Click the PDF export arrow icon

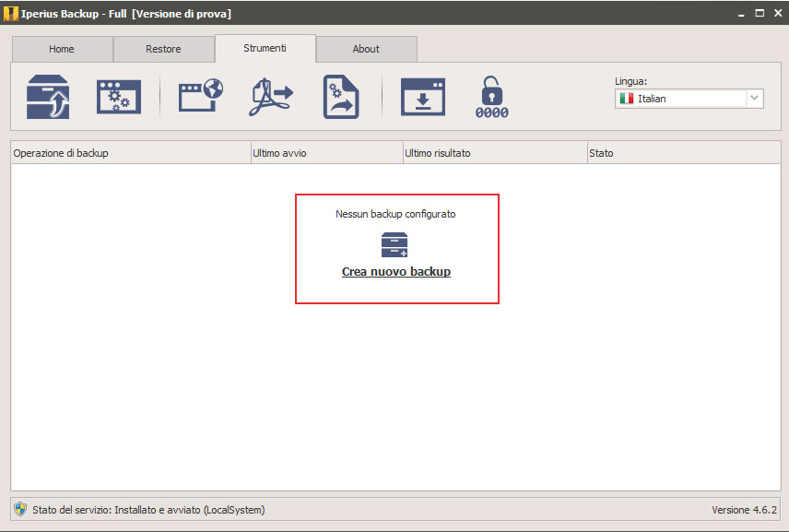tap(271, 97)
